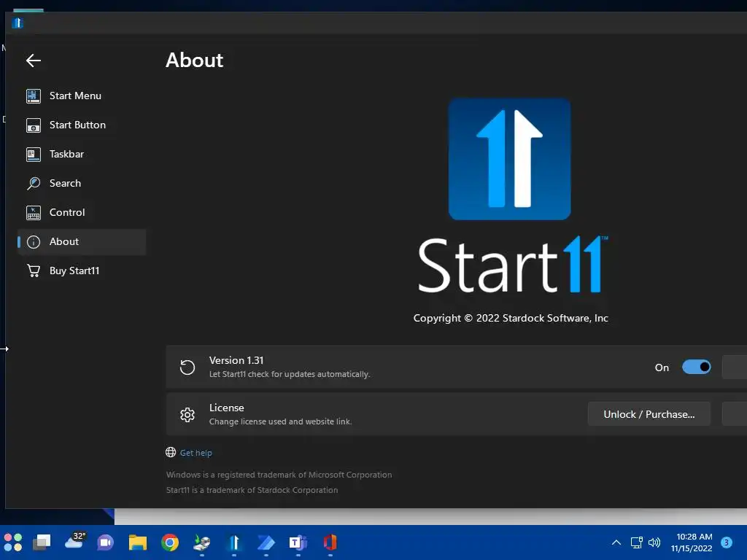This screenshot has height=560, width=747.
Task: Click the refresh icon beside Version 1.31
Action: tap(187, 367)
